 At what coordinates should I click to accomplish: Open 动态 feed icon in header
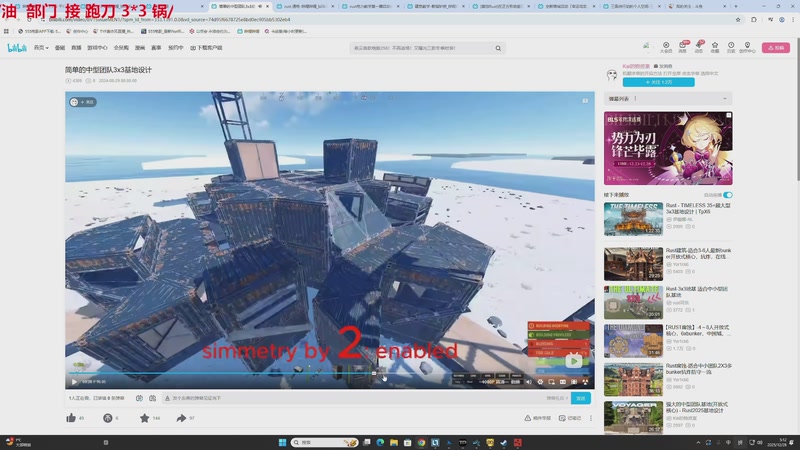tap(698, 47)
